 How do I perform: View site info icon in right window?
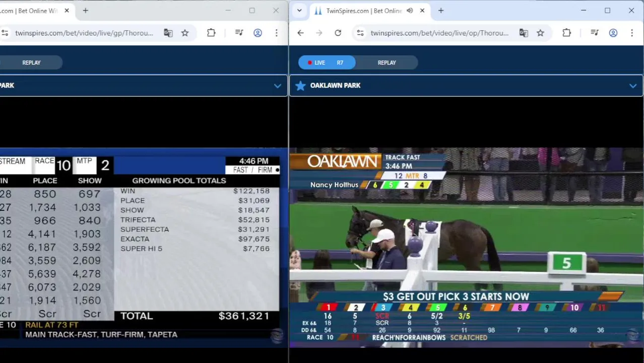(360, 33)
